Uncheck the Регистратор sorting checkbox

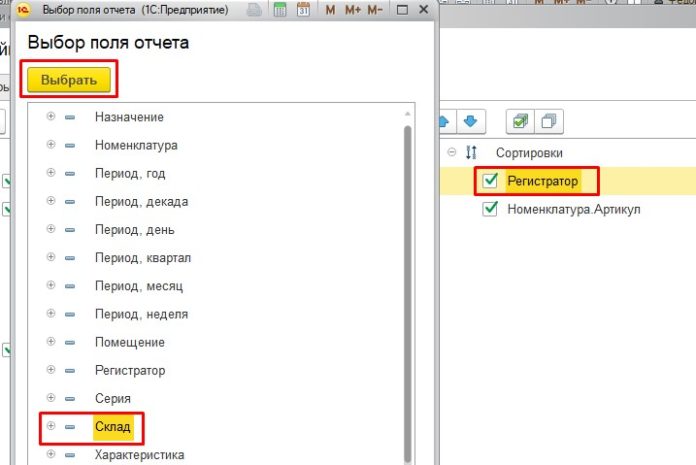click(490, 181)
